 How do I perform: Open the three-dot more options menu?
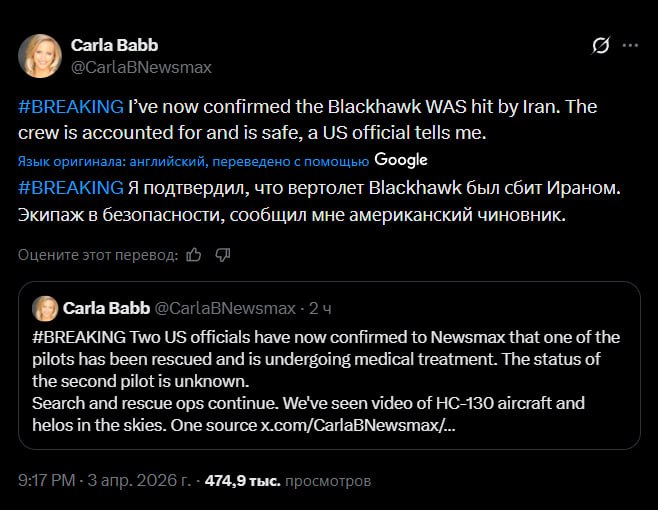pos(630,46)
